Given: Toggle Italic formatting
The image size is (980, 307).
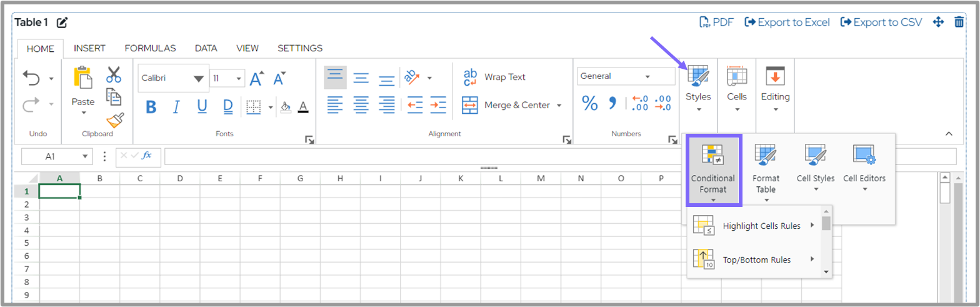Looking at the screenshot, I should click(x=176, y=107).
